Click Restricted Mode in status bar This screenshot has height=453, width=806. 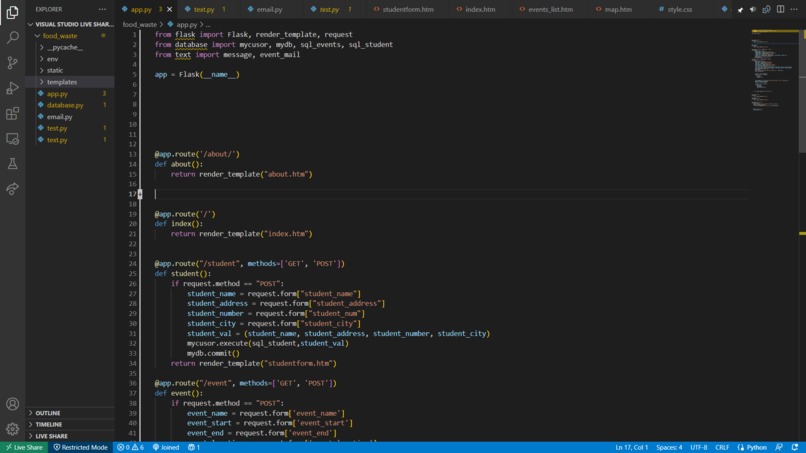tap(81, 447)
